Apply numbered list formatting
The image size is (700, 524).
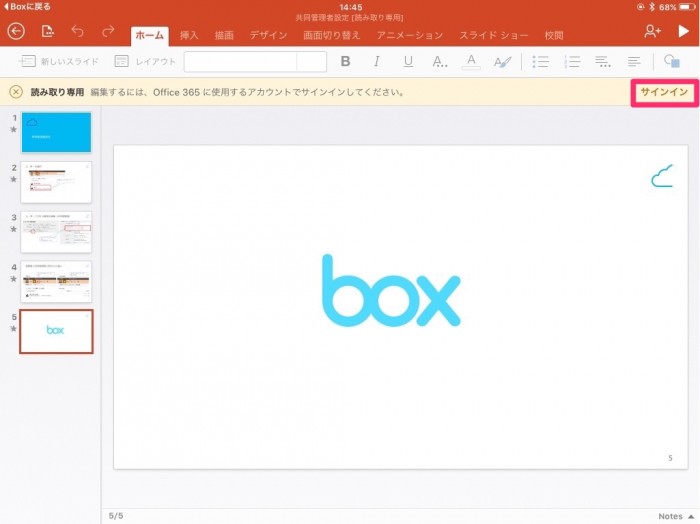pos(572,62)
